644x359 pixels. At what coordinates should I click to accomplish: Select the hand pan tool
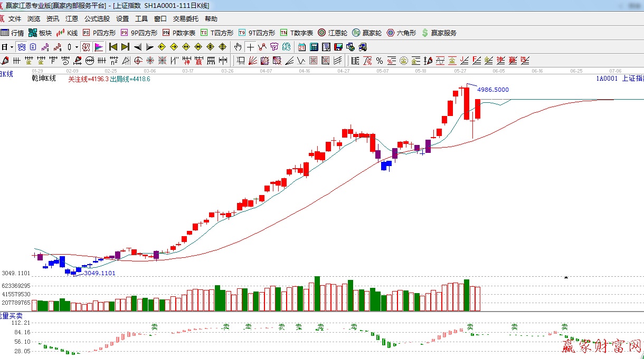[238, 47]
